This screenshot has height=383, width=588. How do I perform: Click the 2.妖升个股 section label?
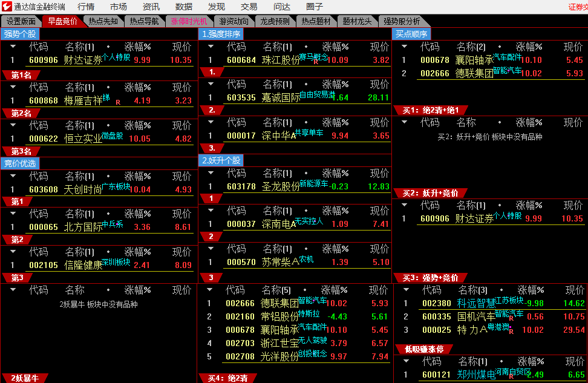[221, 160]
